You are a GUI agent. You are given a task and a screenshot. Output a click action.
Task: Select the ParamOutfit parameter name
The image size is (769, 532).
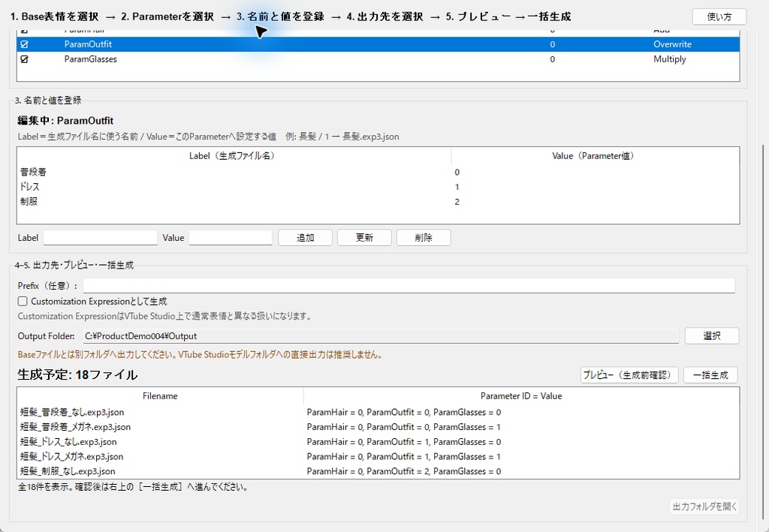88,44
